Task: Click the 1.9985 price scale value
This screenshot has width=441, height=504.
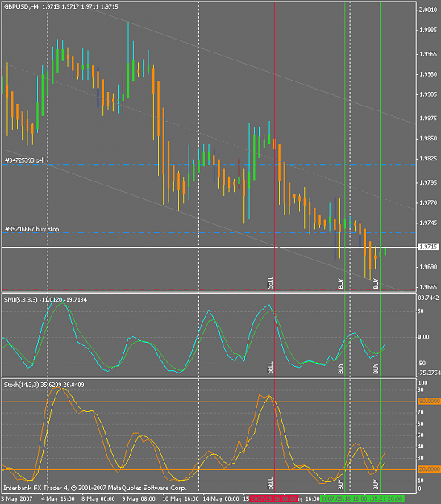Action: (x=428, y=30)
